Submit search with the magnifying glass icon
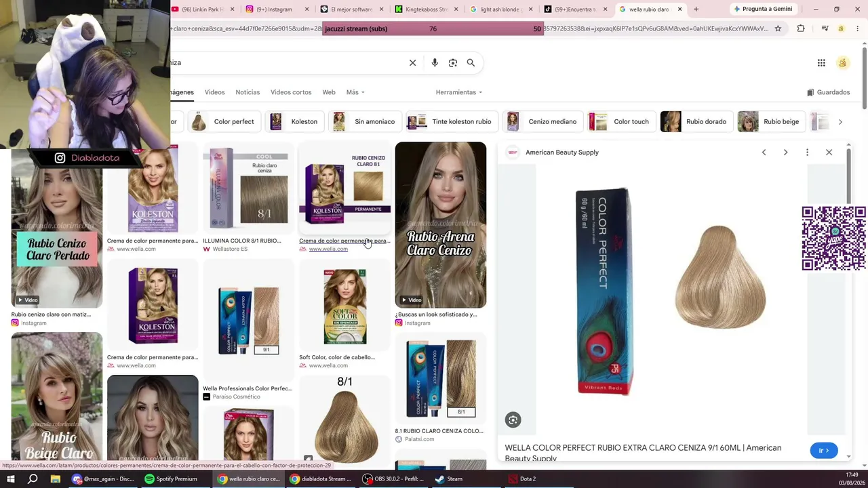 point(471,62)
